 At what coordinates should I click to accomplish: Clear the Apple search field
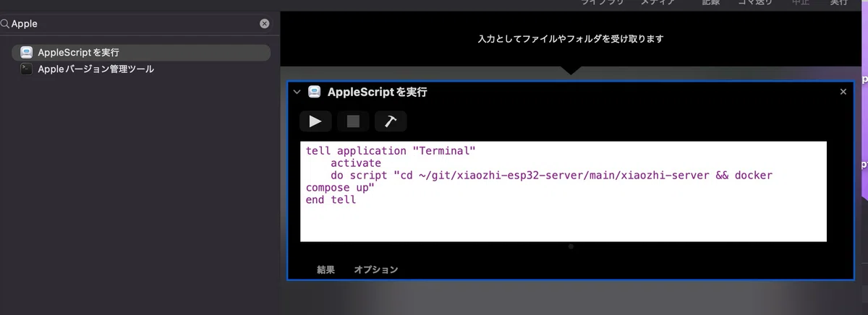265,23
